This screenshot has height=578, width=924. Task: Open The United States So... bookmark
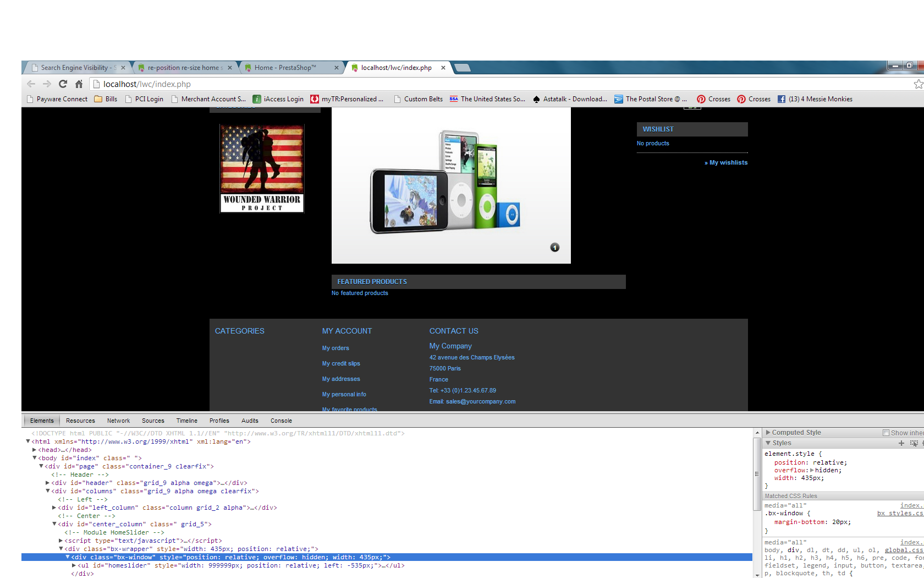[487, 99]
